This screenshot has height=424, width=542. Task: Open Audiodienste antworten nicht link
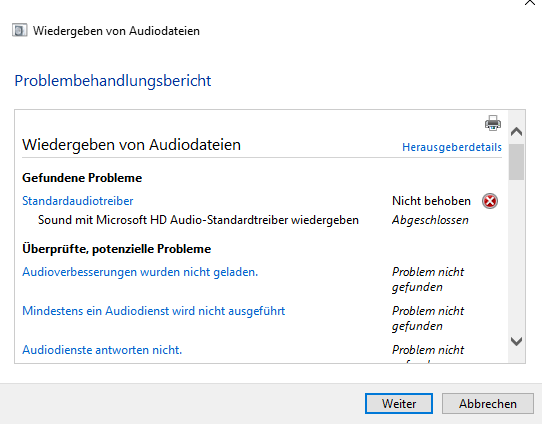click(102, 350)
